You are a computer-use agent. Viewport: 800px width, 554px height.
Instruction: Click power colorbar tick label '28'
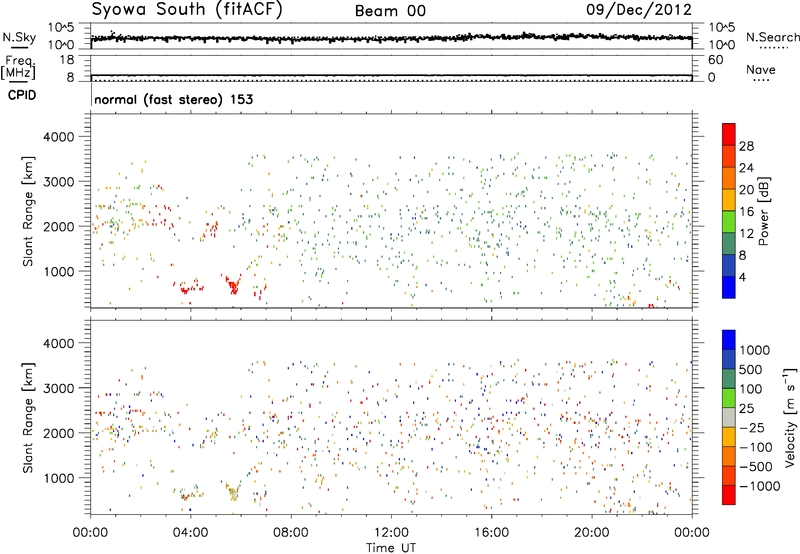tap(746, 146)
